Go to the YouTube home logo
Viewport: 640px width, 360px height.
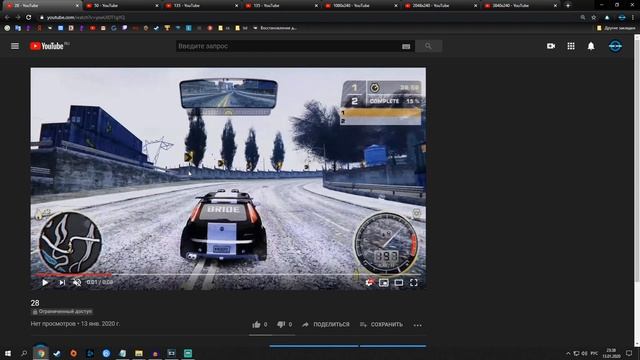tap(47, 46)
